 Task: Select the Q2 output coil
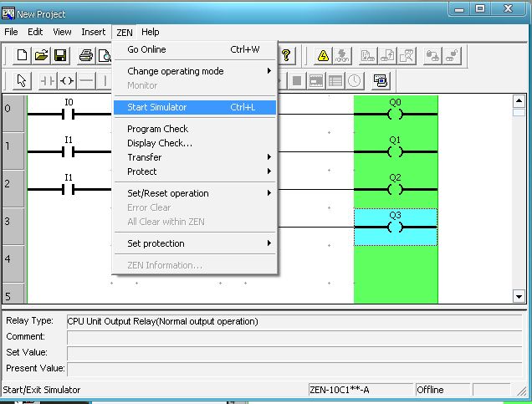tap(396, 189)
